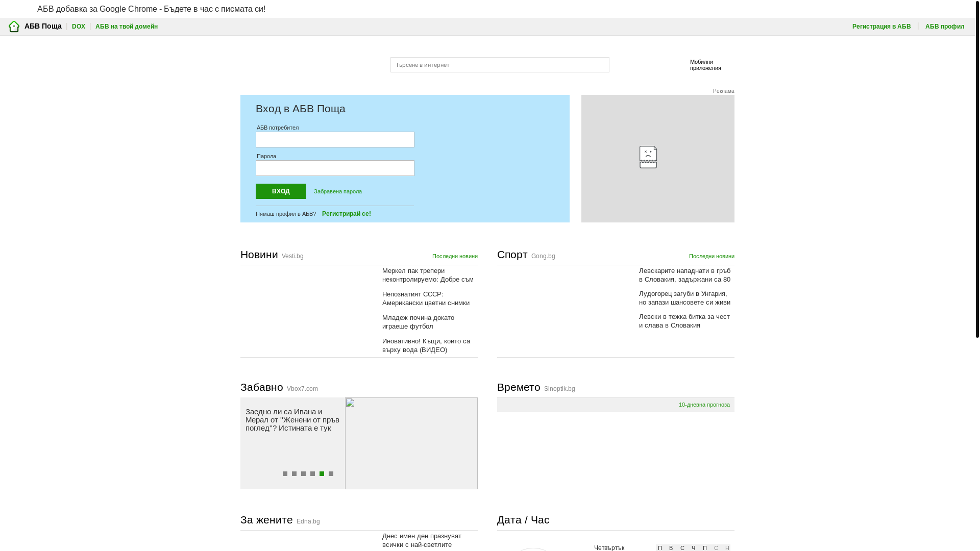This screenshot has height=551, width=980.
Task: Open Последни новини link in Спорт
Action: pyautogui.click(x=712, y=256)
